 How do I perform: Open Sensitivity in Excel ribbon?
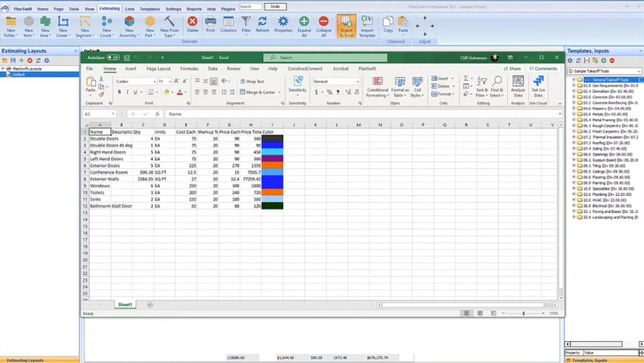[297, 86]
